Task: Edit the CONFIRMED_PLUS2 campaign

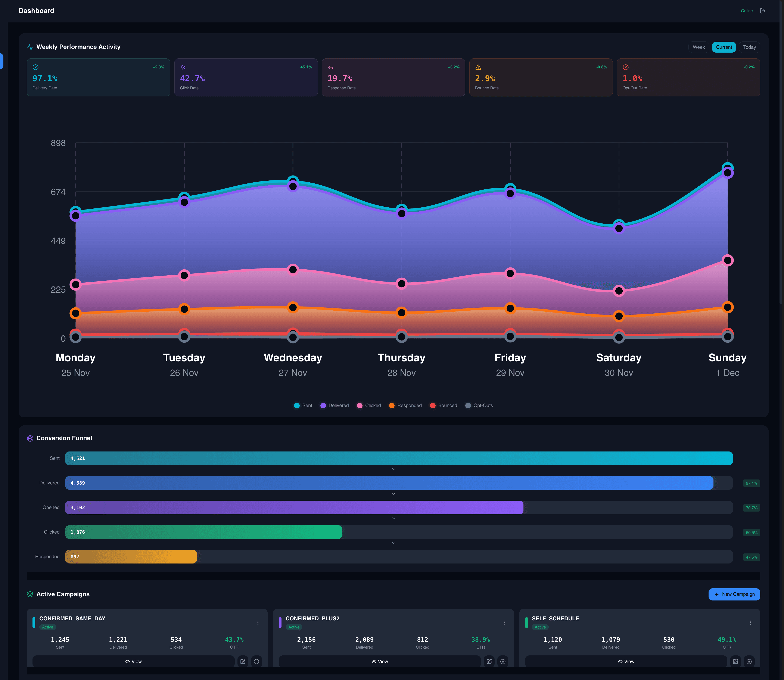Action: point(489,661)
